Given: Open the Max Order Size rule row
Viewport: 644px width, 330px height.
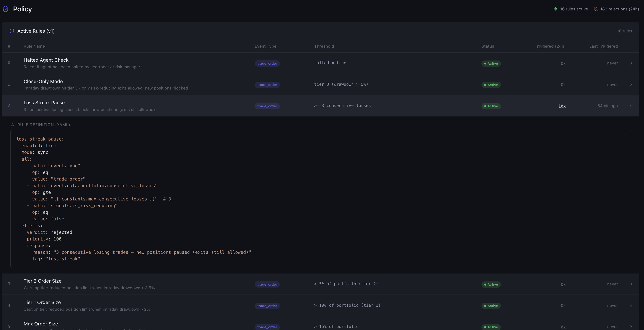Looking at the screenshot, I should pyautogui.click(x=41, y=324).
